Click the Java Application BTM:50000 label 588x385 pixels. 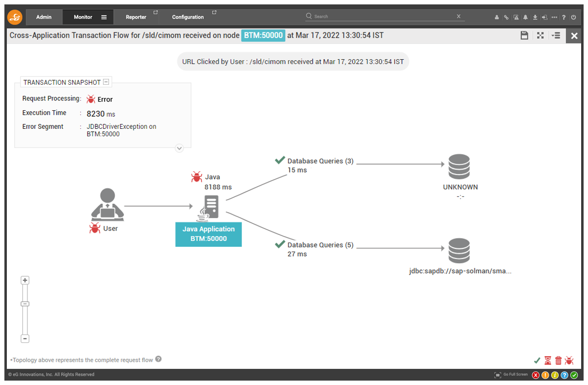pyautogui.click(x=209, y=234)
